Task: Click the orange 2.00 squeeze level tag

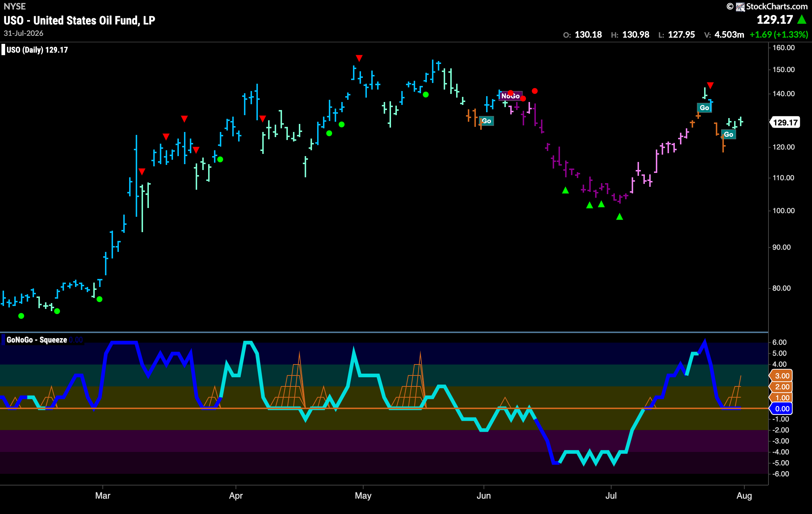Action: 782,387
